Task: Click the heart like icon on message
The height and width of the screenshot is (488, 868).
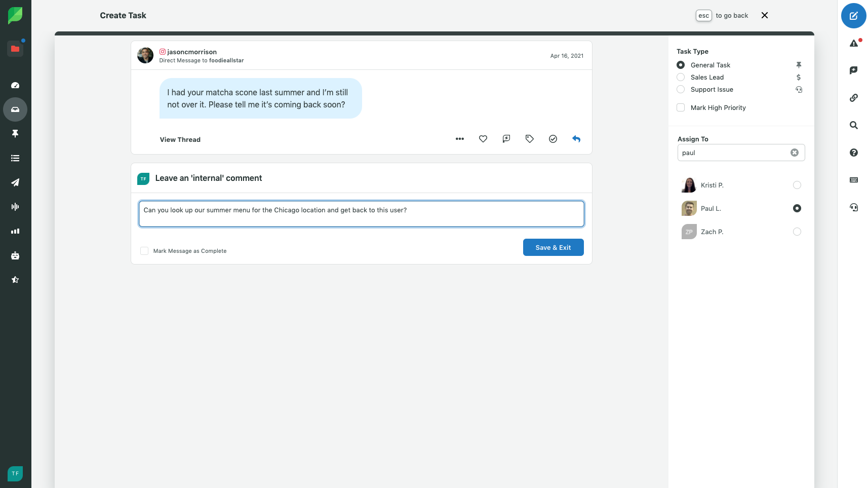Action: 483,139
